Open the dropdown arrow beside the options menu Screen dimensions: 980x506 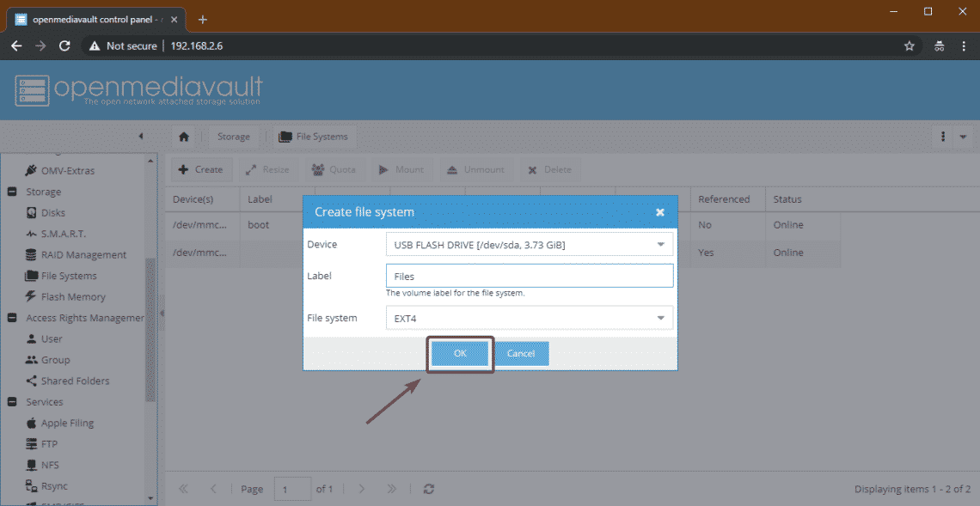point(963,137)
